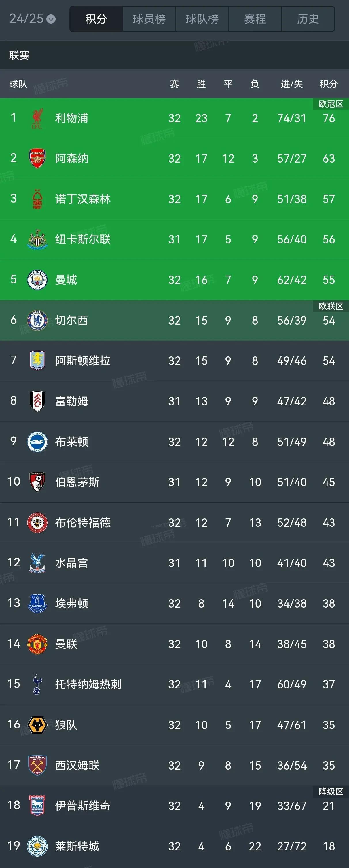Screen dimensions: 349x868
Task: Click the Wolves club crest
Action: (37, 725)
